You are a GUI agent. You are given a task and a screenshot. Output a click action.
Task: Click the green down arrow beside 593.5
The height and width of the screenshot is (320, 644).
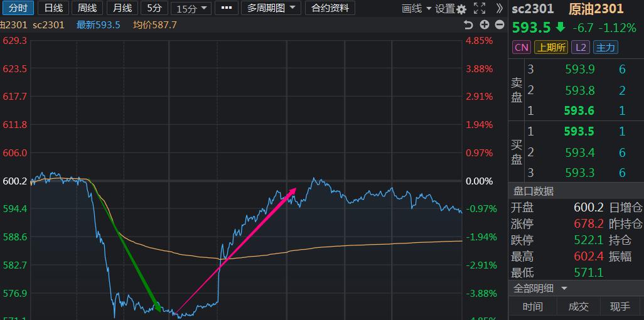[561, 28]
